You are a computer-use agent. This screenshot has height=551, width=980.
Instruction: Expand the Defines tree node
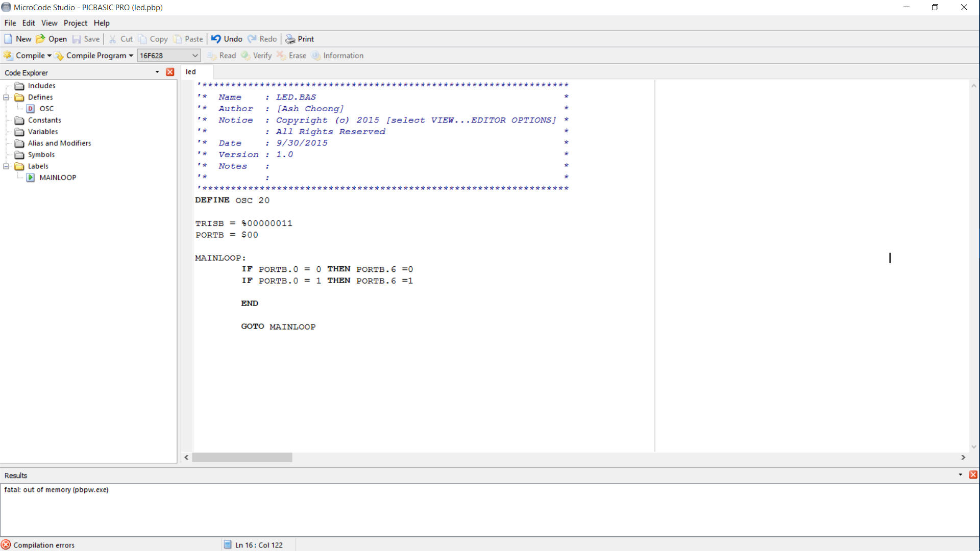click(6, 97)
